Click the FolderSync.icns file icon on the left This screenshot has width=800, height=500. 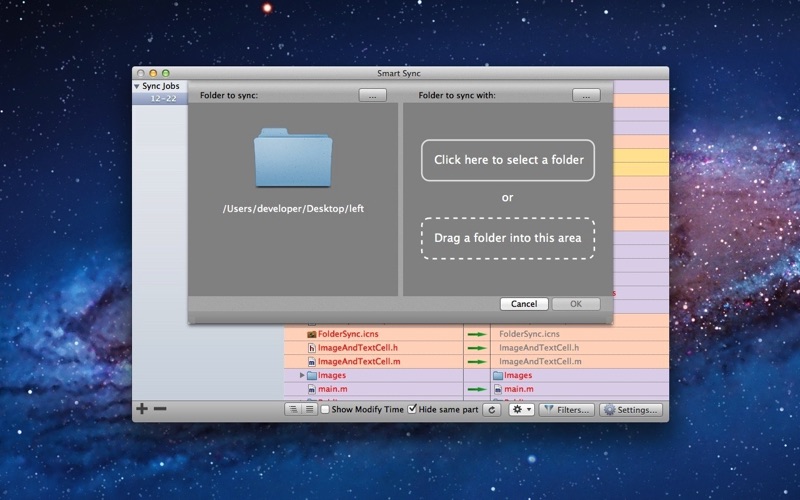pyautogui.click(x=312, y=334)
